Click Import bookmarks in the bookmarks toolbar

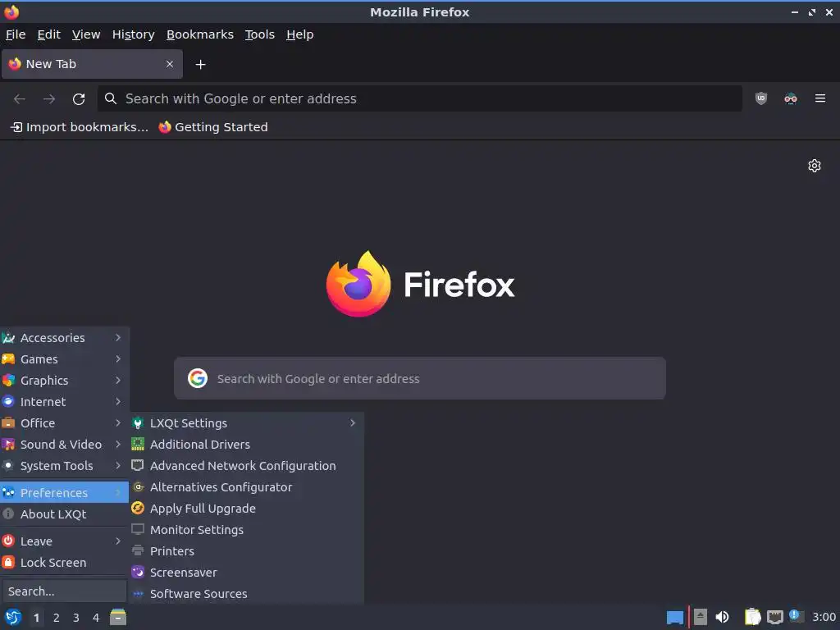coord(80,127)
